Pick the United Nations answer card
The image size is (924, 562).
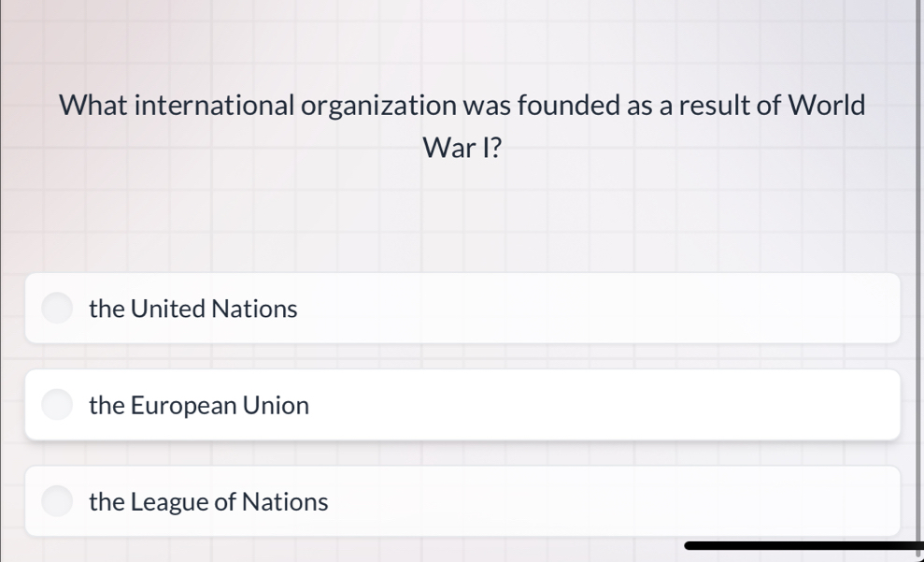pos(462,309)
